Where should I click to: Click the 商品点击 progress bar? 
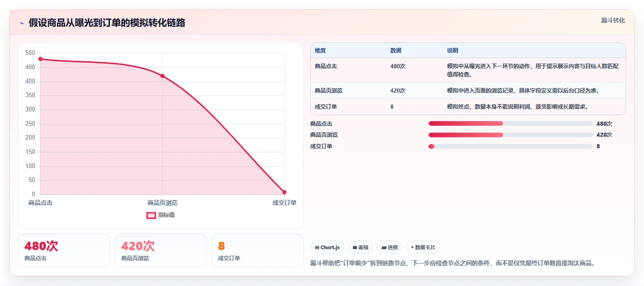point(511,123)
